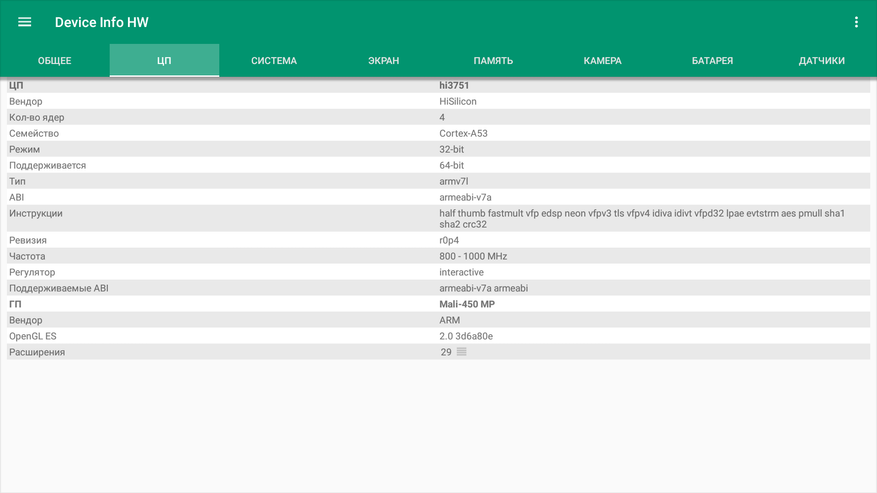Select the ЦП tab

[164, 60]
